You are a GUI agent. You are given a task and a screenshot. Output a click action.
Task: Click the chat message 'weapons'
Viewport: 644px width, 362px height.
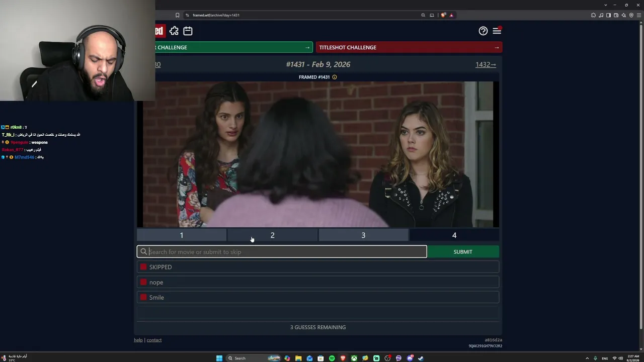[x=39, y=142]
